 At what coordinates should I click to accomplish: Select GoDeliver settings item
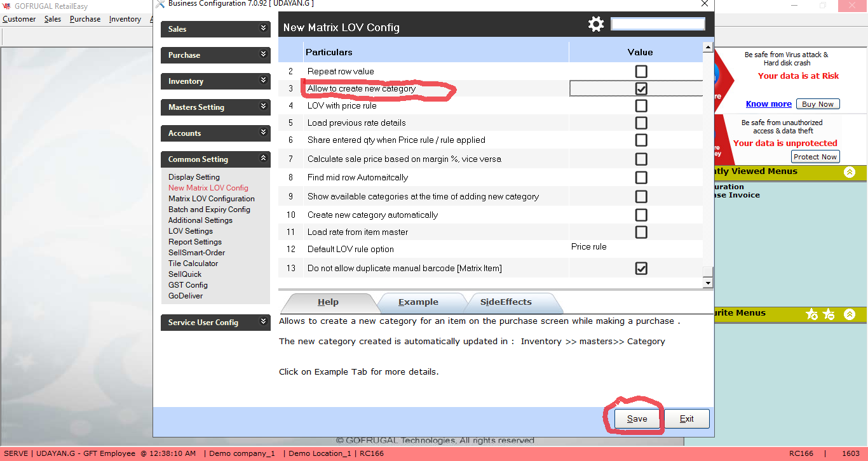click(186, 296)
